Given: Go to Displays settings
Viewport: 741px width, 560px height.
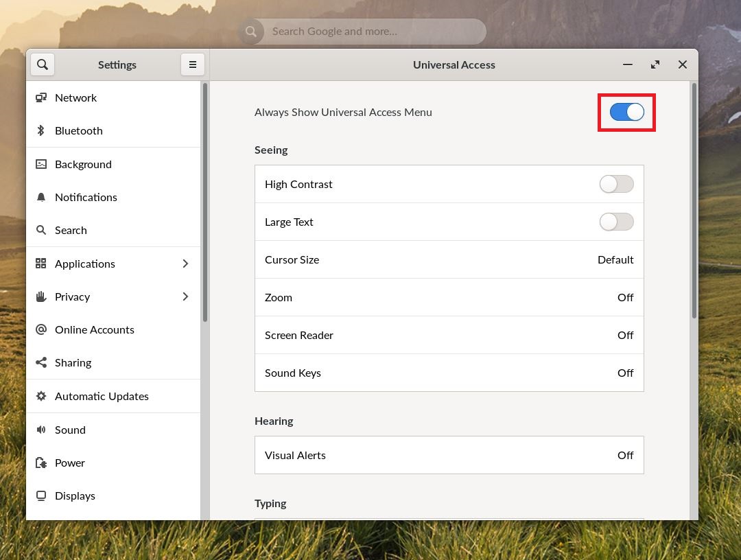Looking at the screenshot, I should tap(113, 496).
